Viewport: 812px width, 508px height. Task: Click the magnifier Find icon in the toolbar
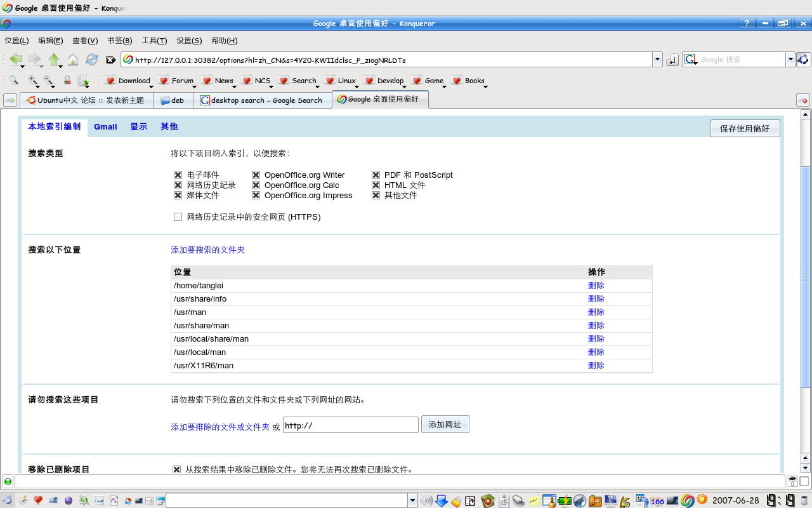coord(13,81)
